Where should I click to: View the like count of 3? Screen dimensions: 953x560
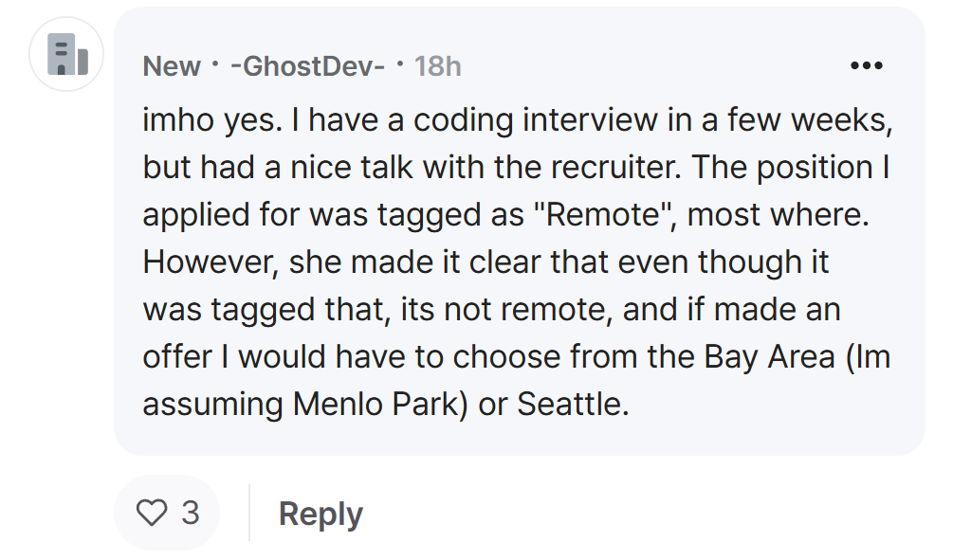tap(191, 513)
